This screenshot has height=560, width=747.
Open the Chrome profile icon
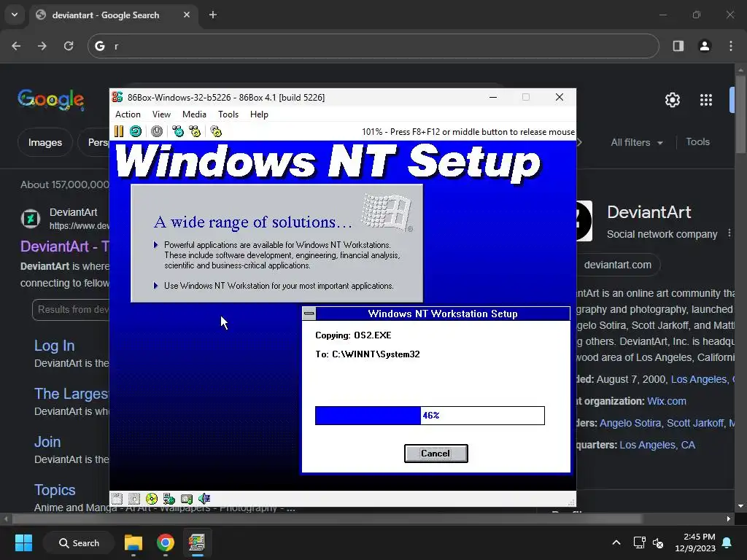click(x=705, y=46)
